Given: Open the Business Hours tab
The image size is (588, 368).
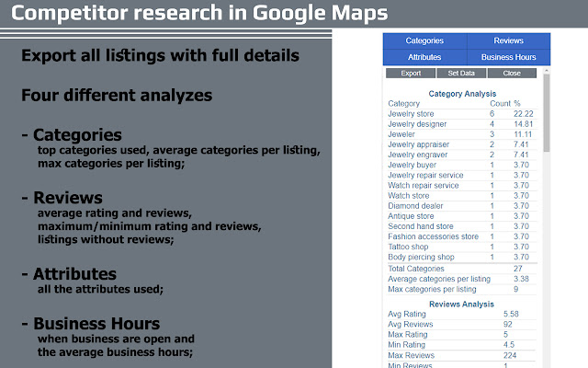Looking at the screenshot, I should pyautogui.click(x=508, y=57).
